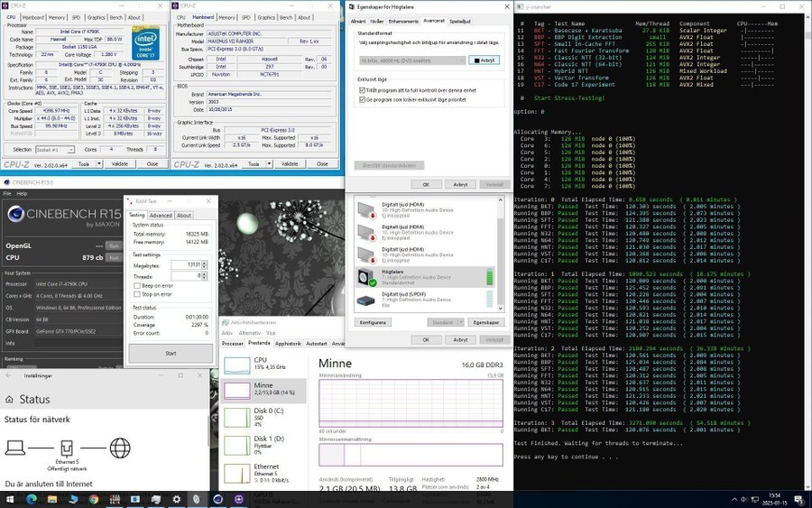
Task: Click the Konfigurera button in sound dialog
Action: [x=373, y=322]
